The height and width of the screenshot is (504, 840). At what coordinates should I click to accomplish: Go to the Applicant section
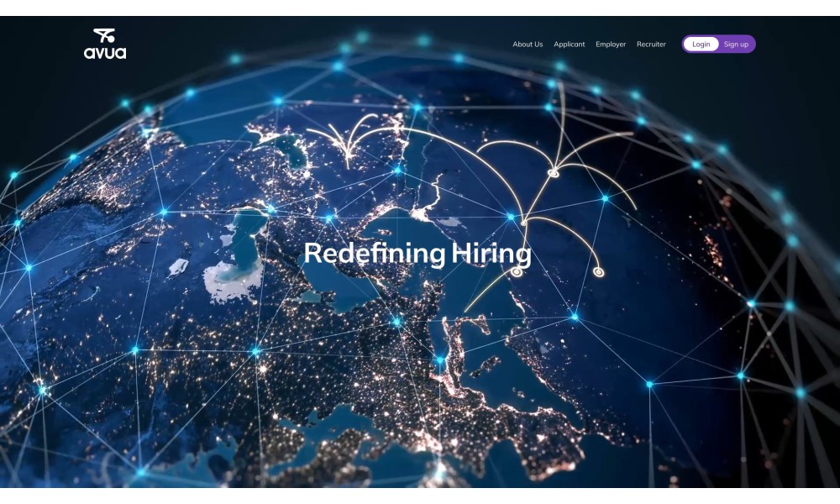coord(569,45)
